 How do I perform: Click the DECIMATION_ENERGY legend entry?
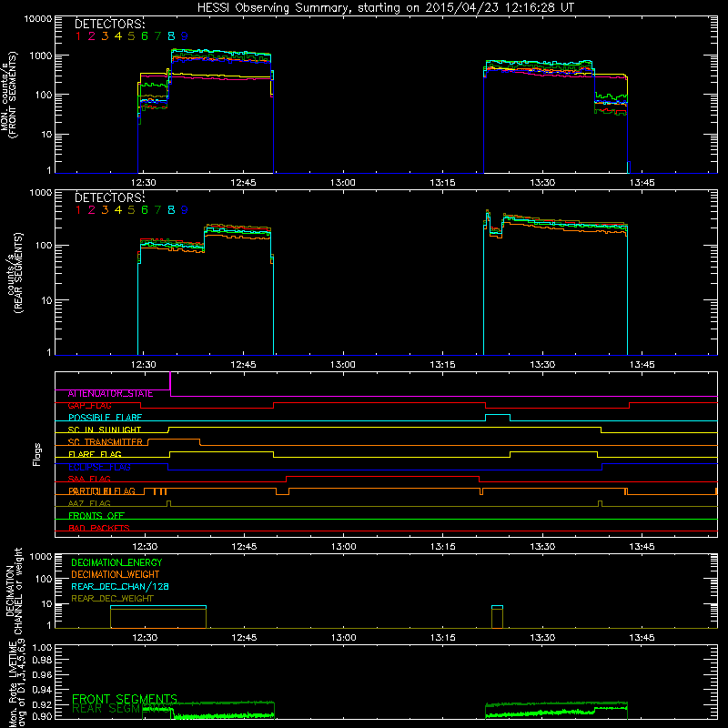click(116, 562)
